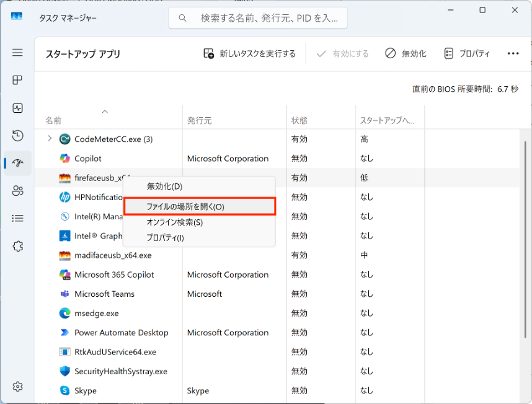Viewport: 532px width, 404px height.
Task: Expand the CodeMeterCC.exe group
Action: coord(50,139)
